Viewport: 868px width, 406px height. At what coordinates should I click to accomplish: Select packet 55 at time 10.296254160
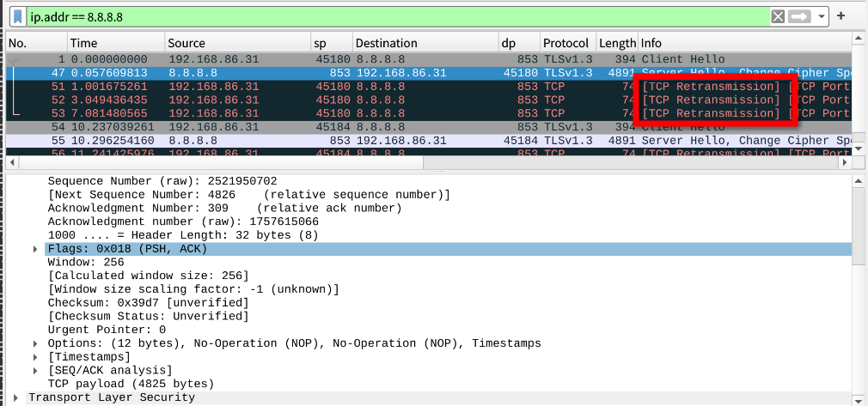(429, 141)
